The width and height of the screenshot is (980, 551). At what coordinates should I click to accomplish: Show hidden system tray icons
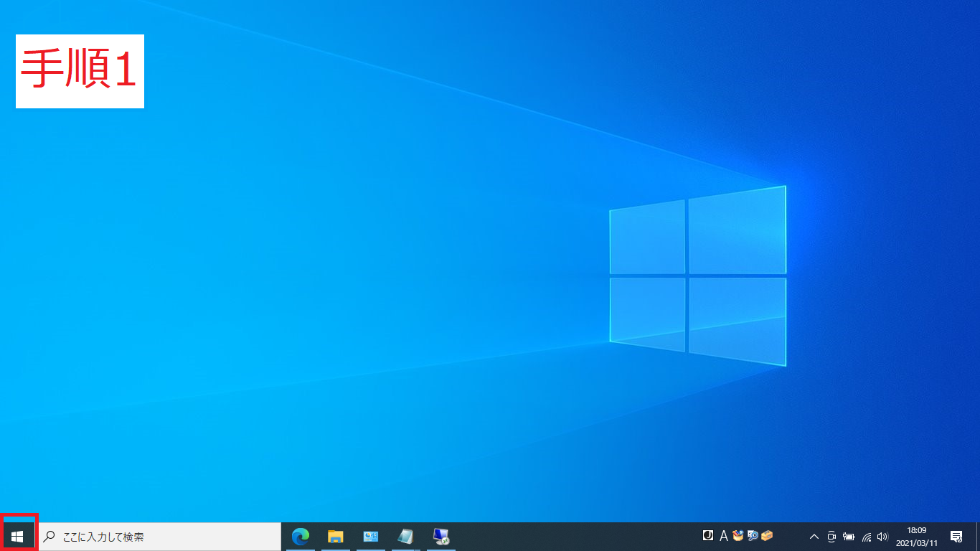(814, 536)
